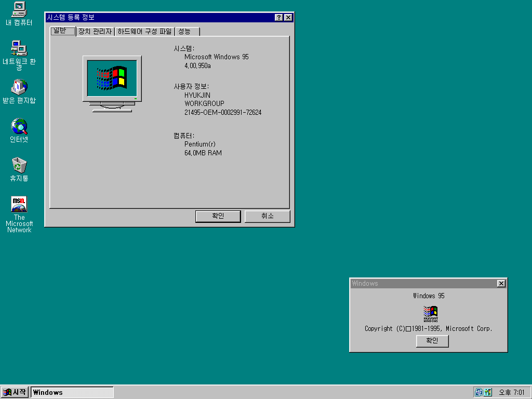The width and height of the screenshot is (532, 399).
Task: Open the 내 컴퓨터 desktop icon
Action: point(19,14)
